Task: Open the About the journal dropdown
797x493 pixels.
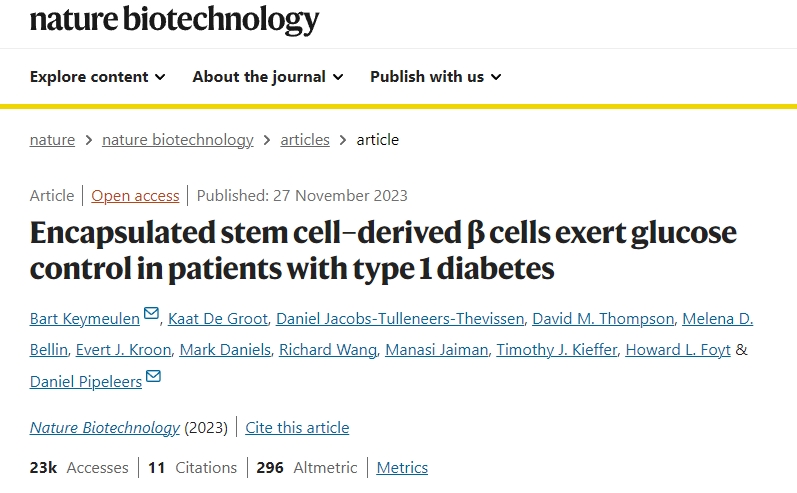Action: [267, 77]
